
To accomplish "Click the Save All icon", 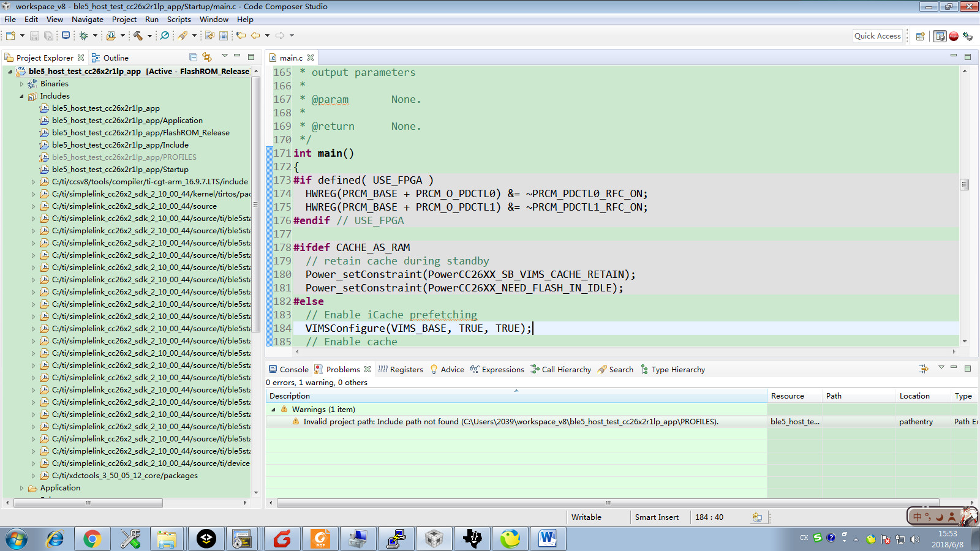I will click(48, 36).
